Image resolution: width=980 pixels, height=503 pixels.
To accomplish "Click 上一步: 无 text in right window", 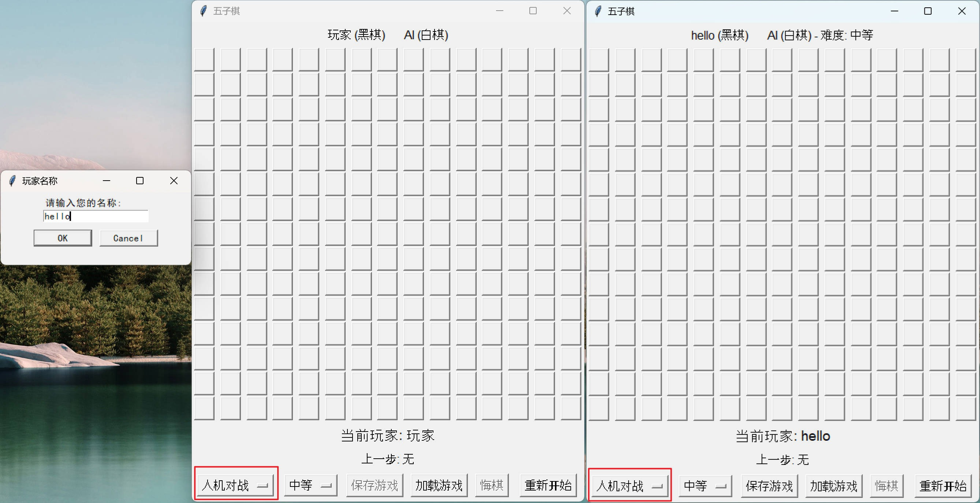I will pyautogui.click(x=783, y=460).
